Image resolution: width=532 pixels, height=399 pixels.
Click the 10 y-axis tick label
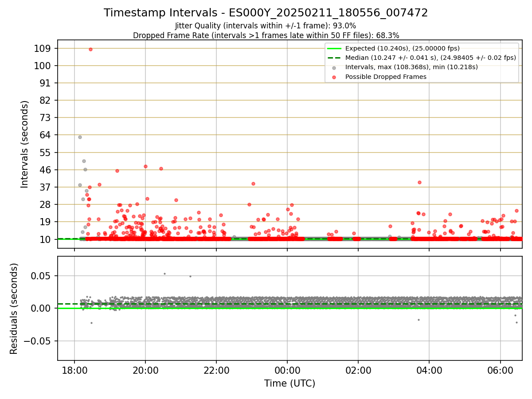pyautogui.click(x=46, y=239)
